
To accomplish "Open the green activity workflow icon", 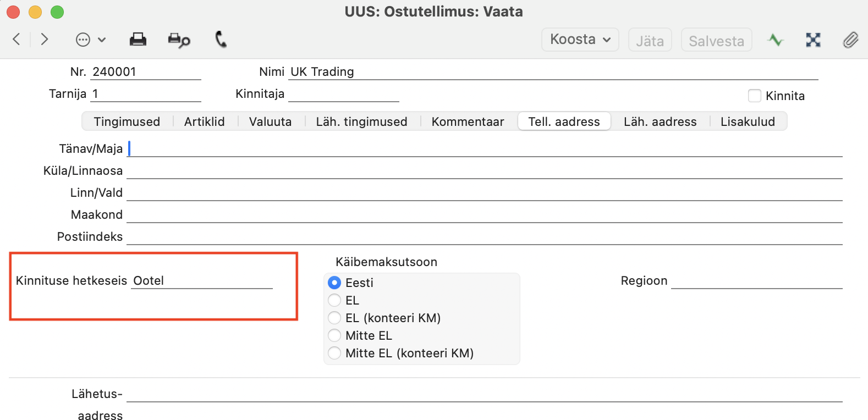I will point(776,40).
